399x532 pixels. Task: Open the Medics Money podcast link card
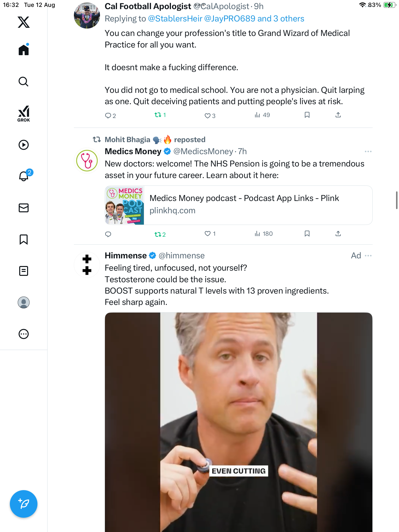tap(238, 205)
